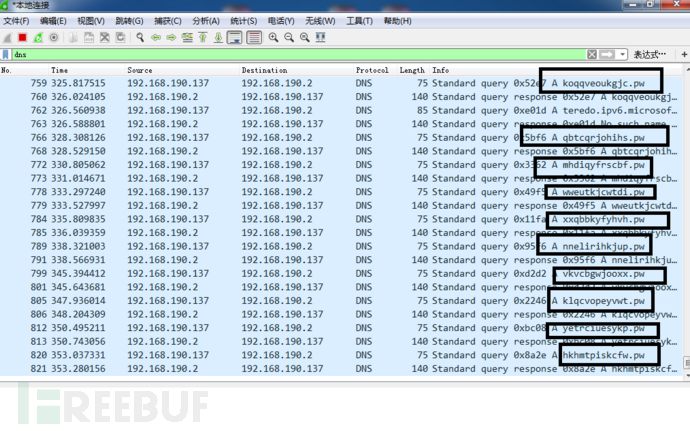690x431 pixels.
Task: Zoom in on the packet text
Action: click(273, 38)
